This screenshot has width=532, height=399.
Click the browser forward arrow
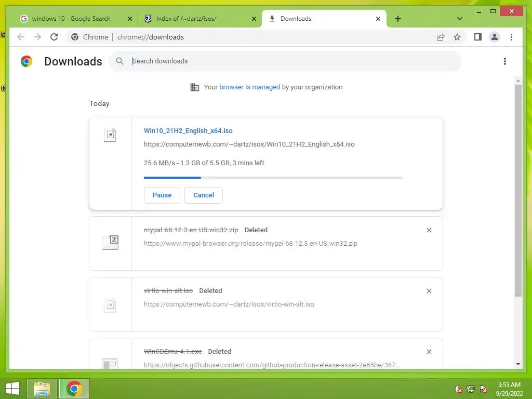coord(37,37)
